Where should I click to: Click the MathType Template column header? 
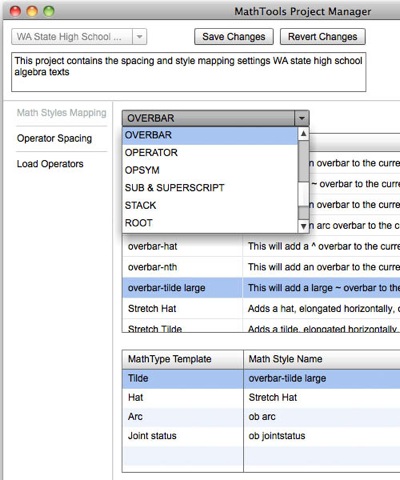183,359
